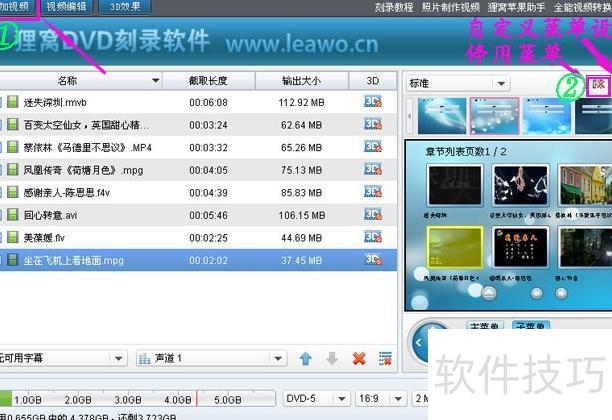Toggle the 主菜单 menu view button
The height and width of the screenshot is (420, 612).
click(486, 327)
